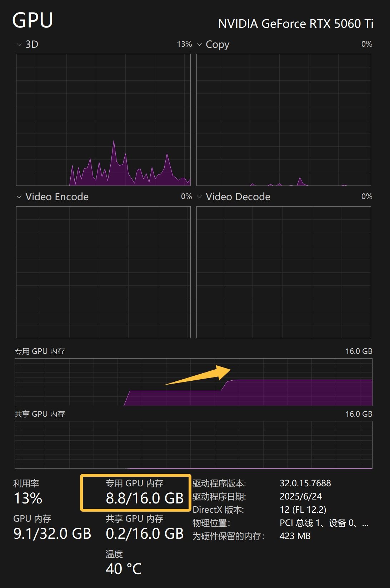Viewport: 390px width, 588px height.
Task: Select driver version 32.0.15.7688 text
Action: (x=305, y=483)
